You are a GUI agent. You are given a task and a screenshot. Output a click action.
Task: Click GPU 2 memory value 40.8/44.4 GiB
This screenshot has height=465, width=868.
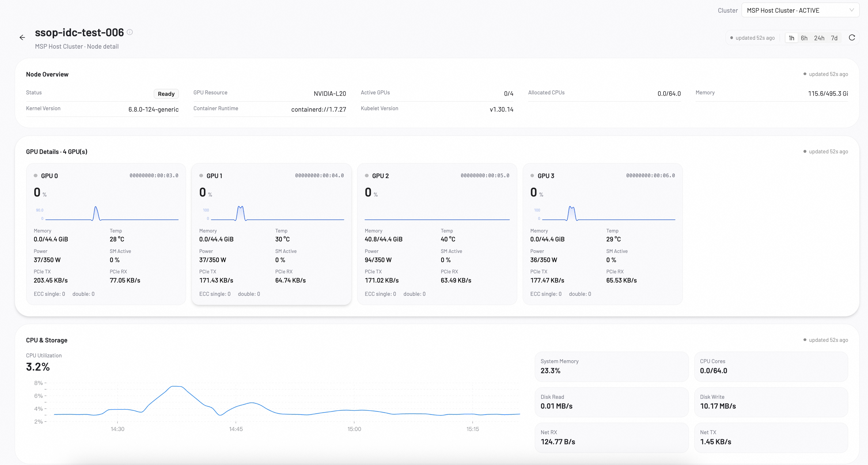383,239
